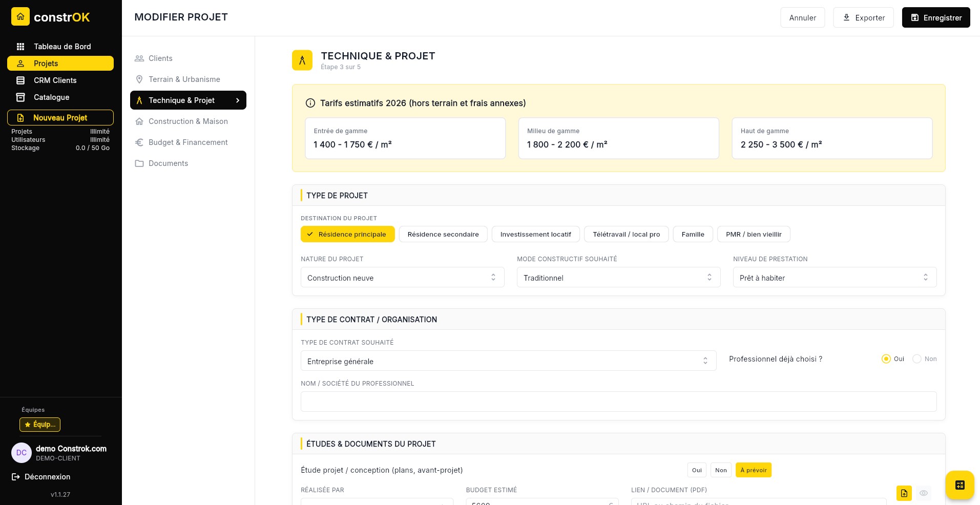Select the Clients people icon
Screen dimensions: 980x505
tap(139, 58)
